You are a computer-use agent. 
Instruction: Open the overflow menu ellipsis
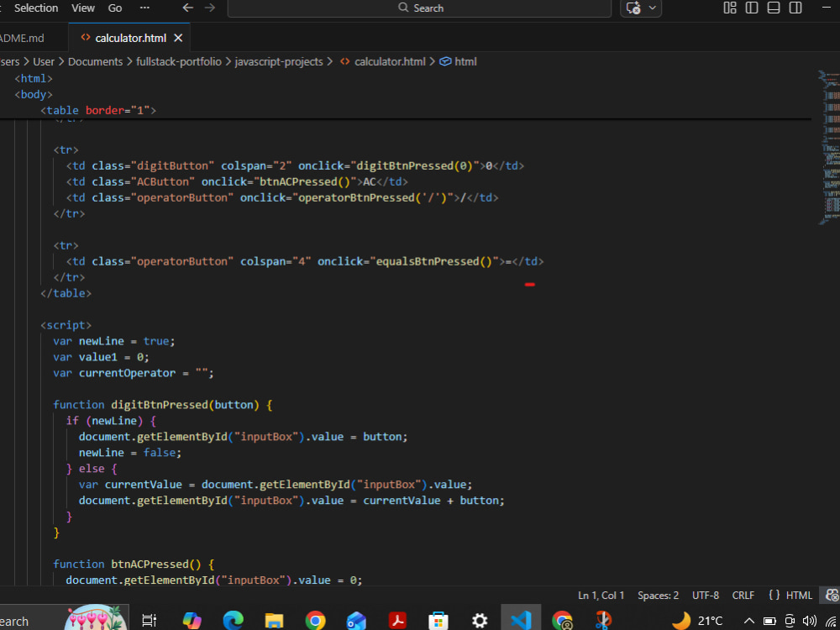click(x=144, y=8)
